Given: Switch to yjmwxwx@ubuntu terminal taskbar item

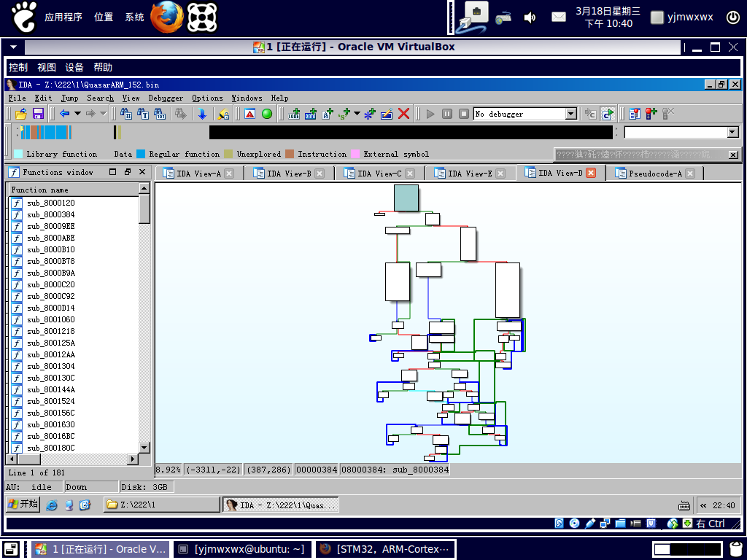Looking at the screenshot, I should click(242, 549).
